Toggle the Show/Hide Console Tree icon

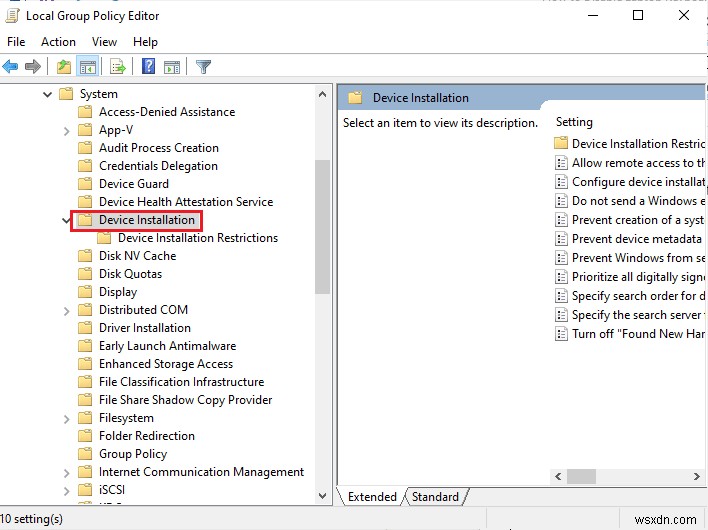[x=87, y=67]
